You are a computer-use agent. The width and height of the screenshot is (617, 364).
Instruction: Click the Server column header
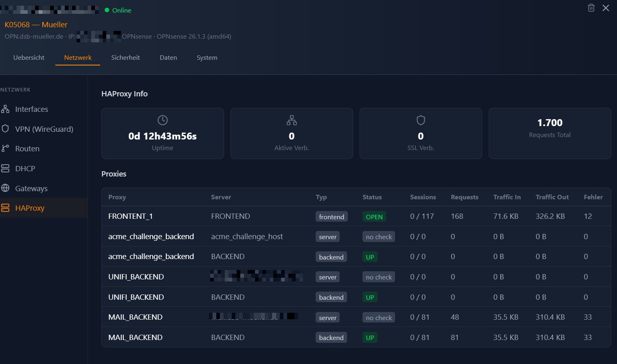pyautogui.click(x=221, y=197)
